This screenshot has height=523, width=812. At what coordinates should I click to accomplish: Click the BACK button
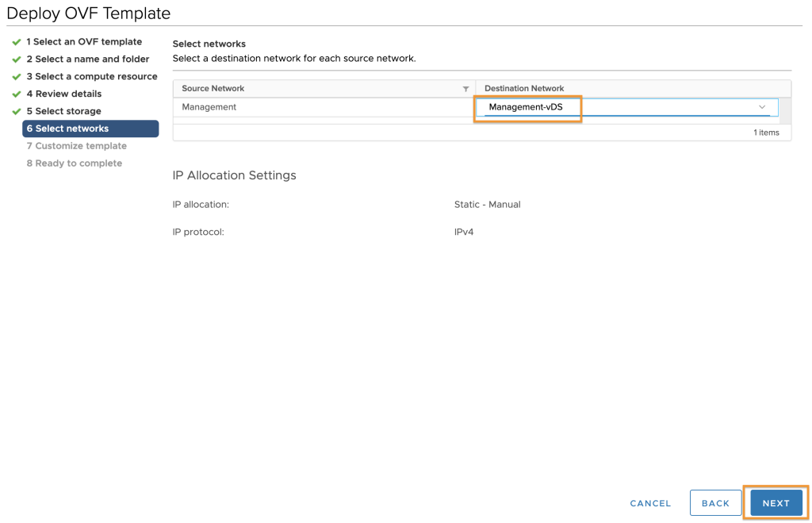pyautogui.click(x=715, y=503)
